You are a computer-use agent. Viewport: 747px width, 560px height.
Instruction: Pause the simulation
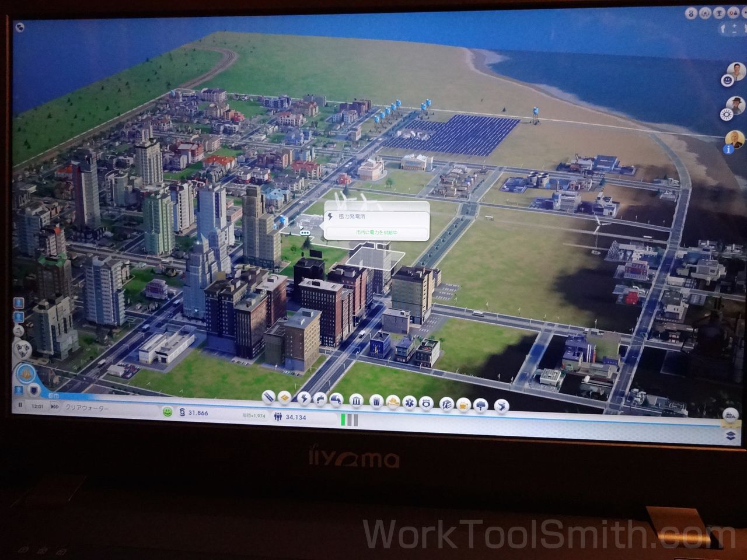pyautogui.click(x=20, y=405)
